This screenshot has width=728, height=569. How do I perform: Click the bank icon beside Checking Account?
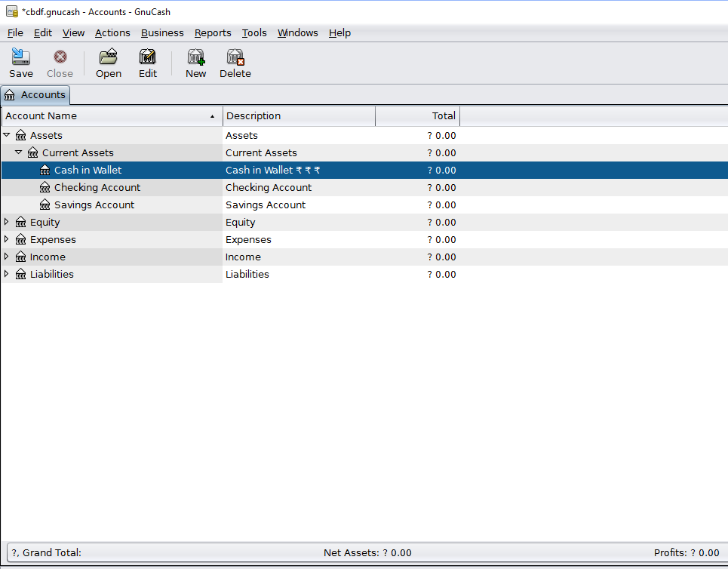pyautogui.click(x=45, y=187)
